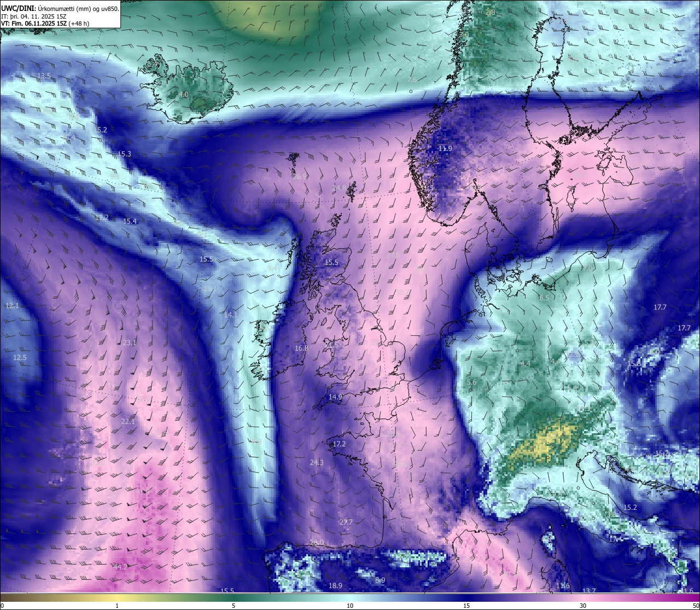Click the 17.4 value on the map

[x=616, y=539]
